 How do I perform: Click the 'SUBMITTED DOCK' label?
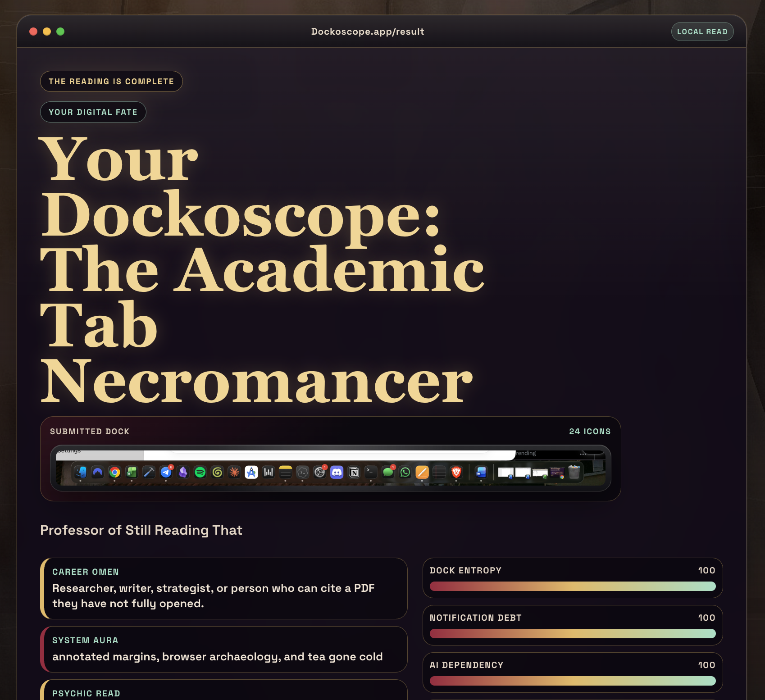(x=90, y=432)
